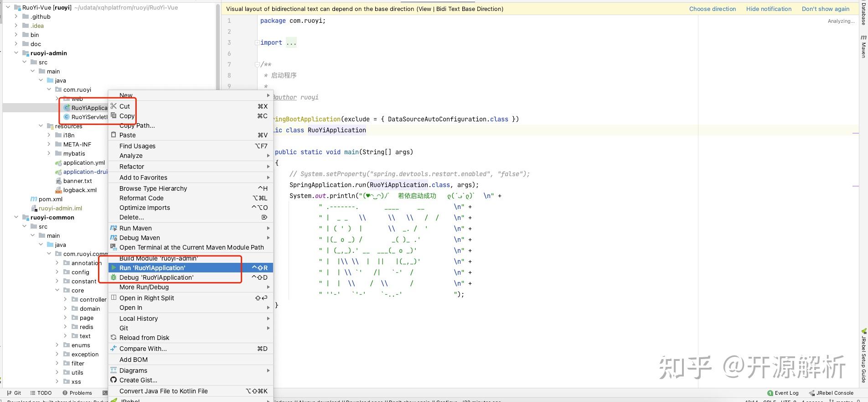Collapse the ruoyi-common module node
The height and width of the screenshot is (402, 868).
(16, 217)
